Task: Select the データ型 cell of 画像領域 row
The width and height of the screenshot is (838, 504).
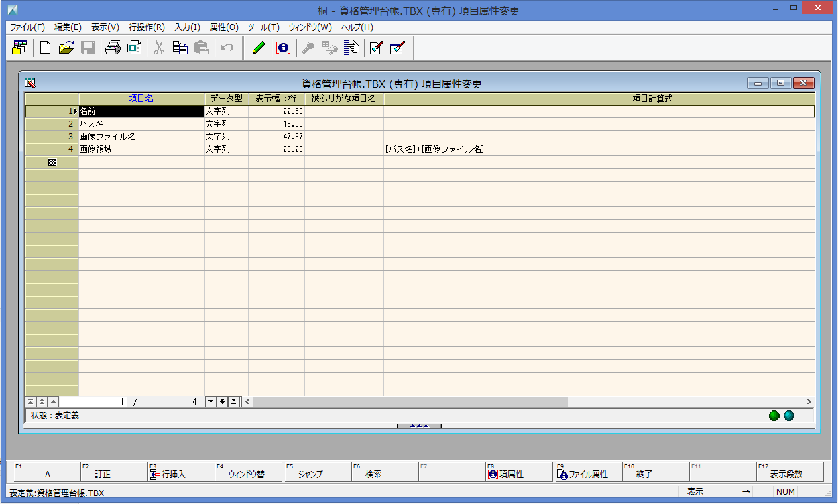Action: coord(226,149)
